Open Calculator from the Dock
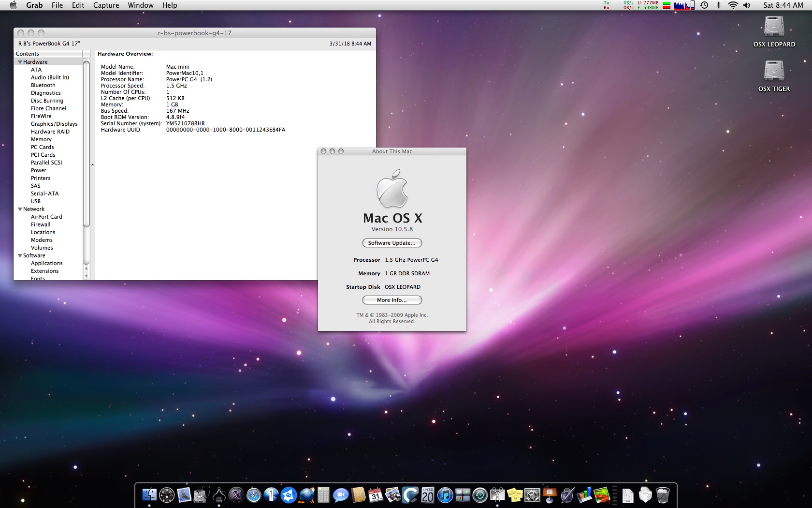Screen dimensions: 812x508 [x=323, y=495]
